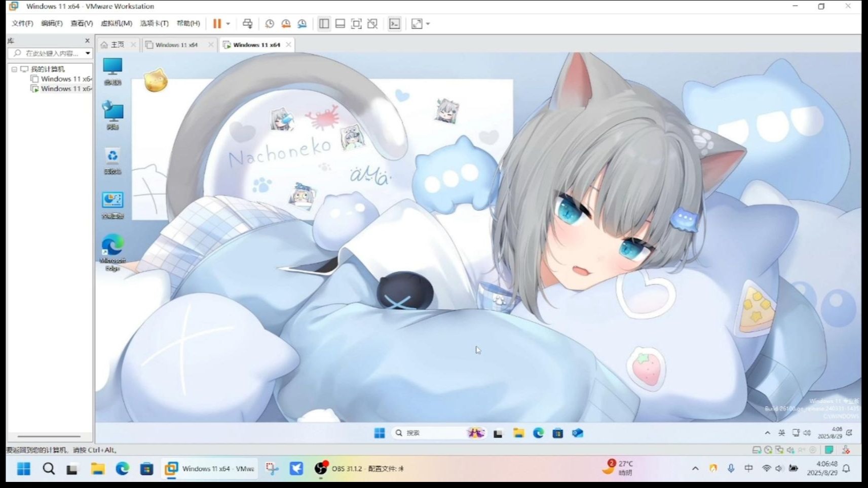Open the 文件(F) menu
Viewport: 868px width, 488px height.
point(22,23)
